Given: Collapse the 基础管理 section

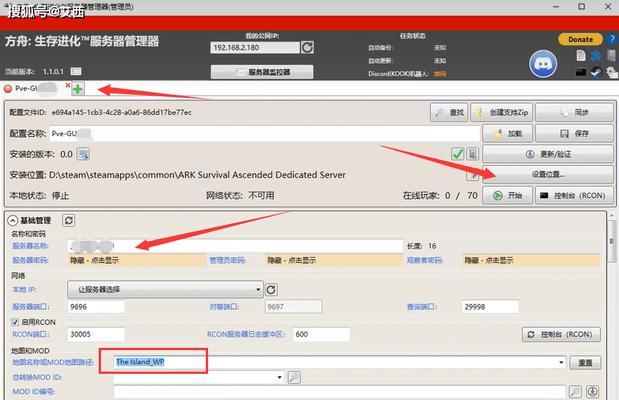Looking at the screenshot, I should click(x=13, y=220).
